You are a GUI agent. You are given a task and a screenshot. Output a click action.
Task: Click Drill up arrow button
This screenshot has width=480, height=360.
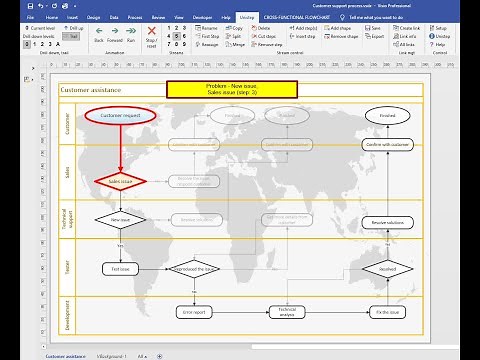click(x=73, y=28)
